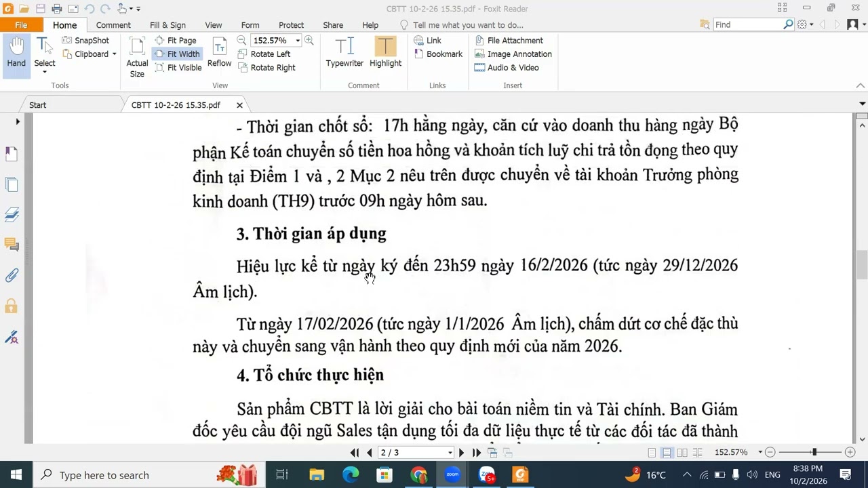Rotate the page right
The height and width of the screenshot is (488, 868).
[x=267, y=68]
